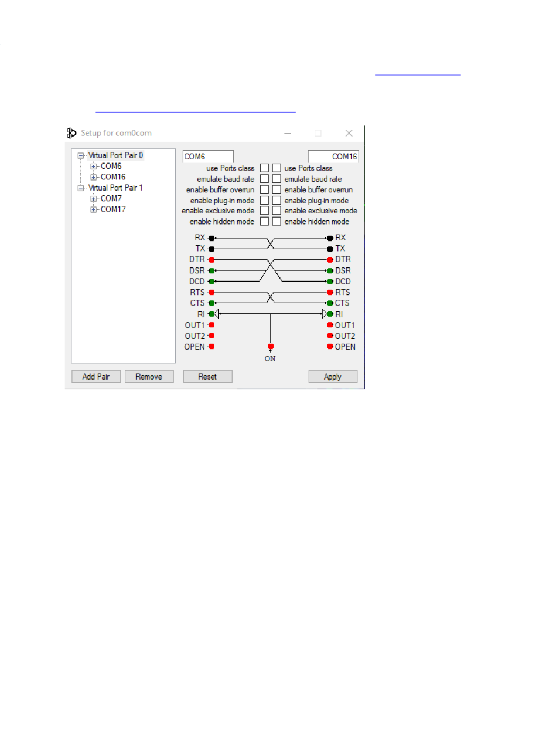Viewport: 534px width, 756px height.
Task: Click the CTS pin on the COM6 side
Action: click(x=211, y=303)
